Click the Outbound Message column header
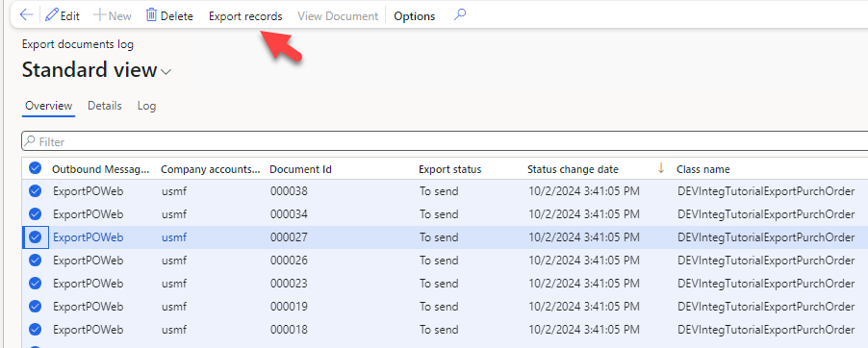This screenshot has height=348, width=868. (101, 169)
